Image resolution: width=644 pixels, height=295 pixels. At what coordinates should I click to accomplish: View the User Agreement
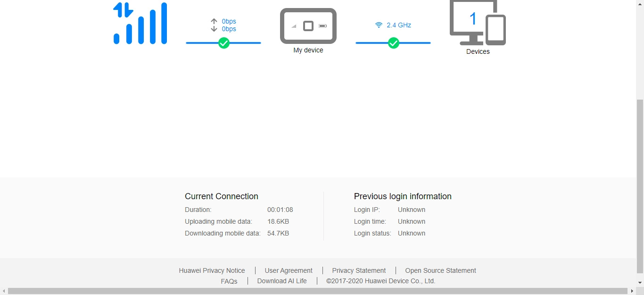pyautogui.click(x=289, y=270)
